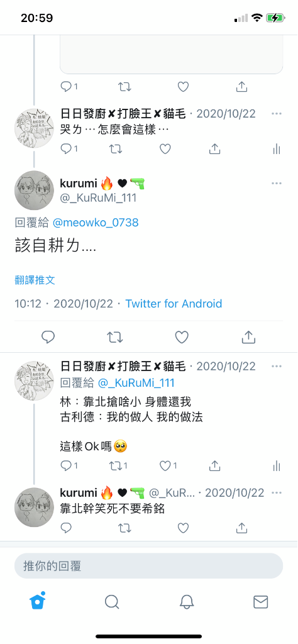The image size is (298, 644).
Task: Reply to main tweet using comment bubble
Action: [48, 337]
